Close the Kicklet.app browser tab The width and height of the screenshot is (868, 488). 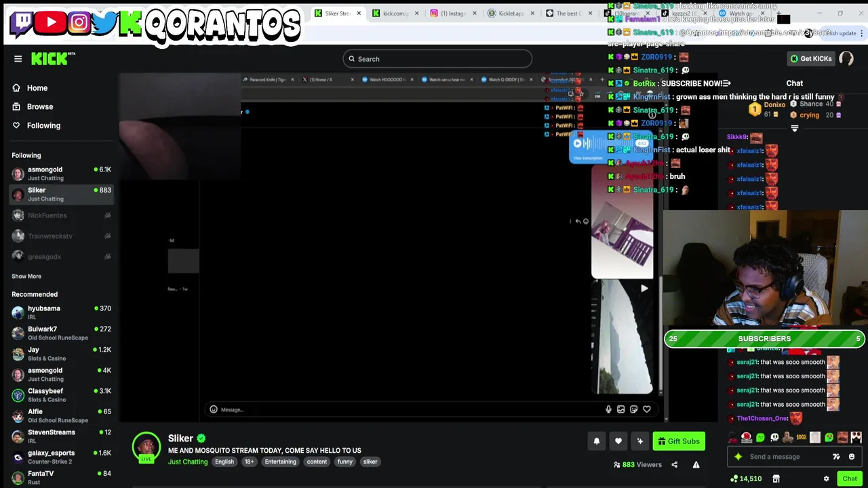coord(532,14)
